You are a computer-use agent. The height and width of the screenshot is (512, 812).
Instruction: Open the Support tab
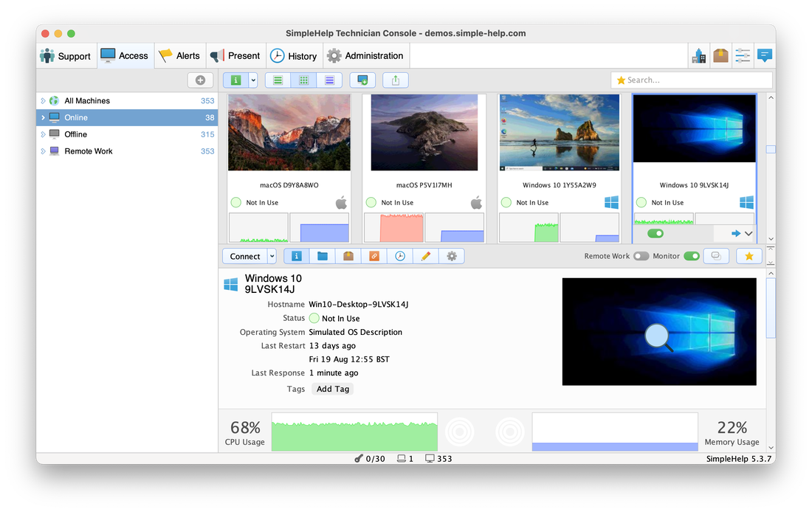coord(65,56)
